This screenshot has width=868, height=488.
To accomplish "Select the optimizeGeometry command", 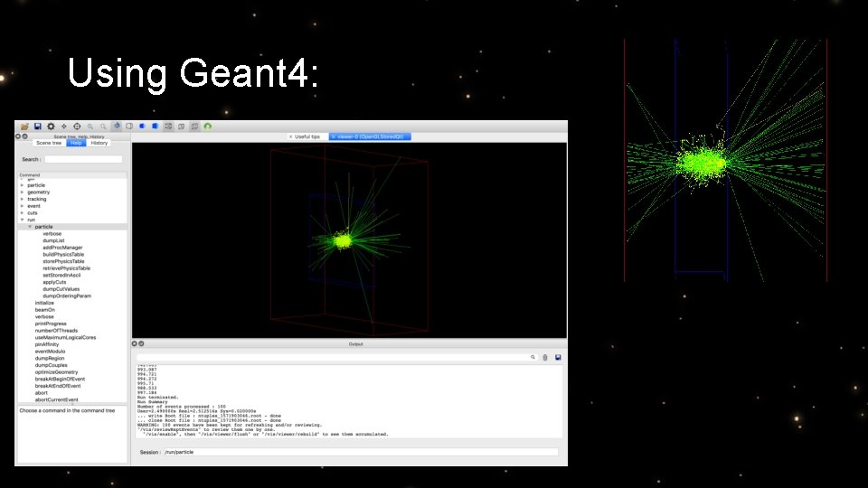I will pyautogui.click(x=56, y=372).
